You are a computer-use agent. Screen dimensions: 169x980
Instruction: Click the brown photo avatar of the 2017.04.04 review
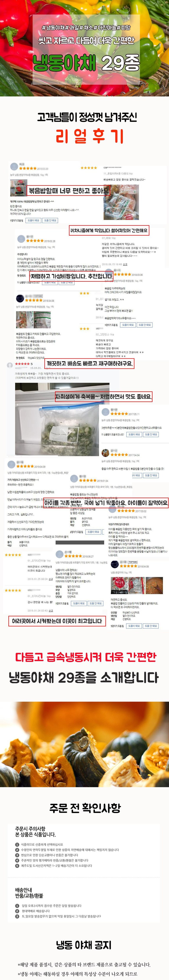(x=106, y=453)
